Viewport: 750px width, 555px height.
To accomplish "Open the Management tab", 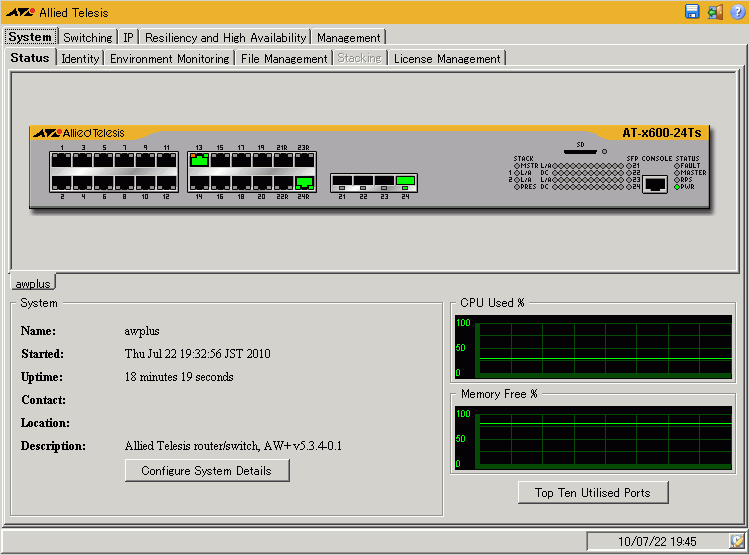I will [349, 37].
